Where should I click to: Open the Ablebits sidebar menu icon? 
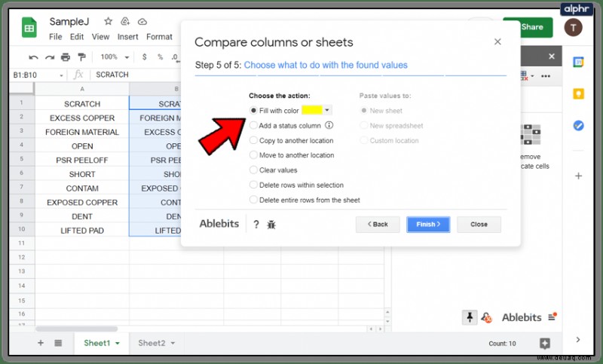[x=552, y=317]
